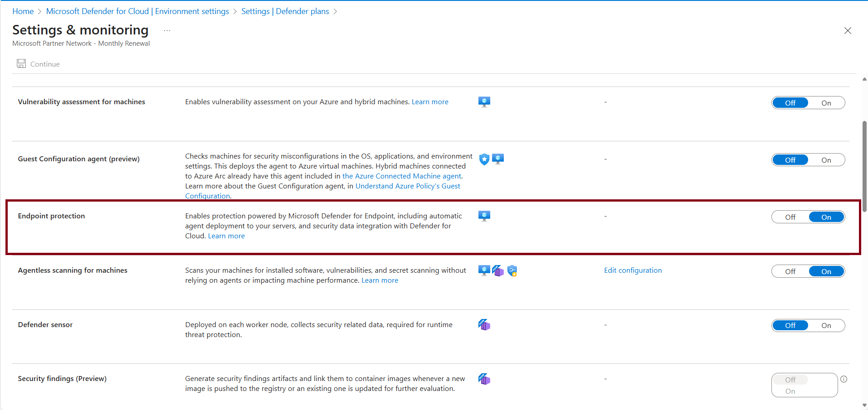
Task: Click the Defender sensor row title
Action: point(45,325)
